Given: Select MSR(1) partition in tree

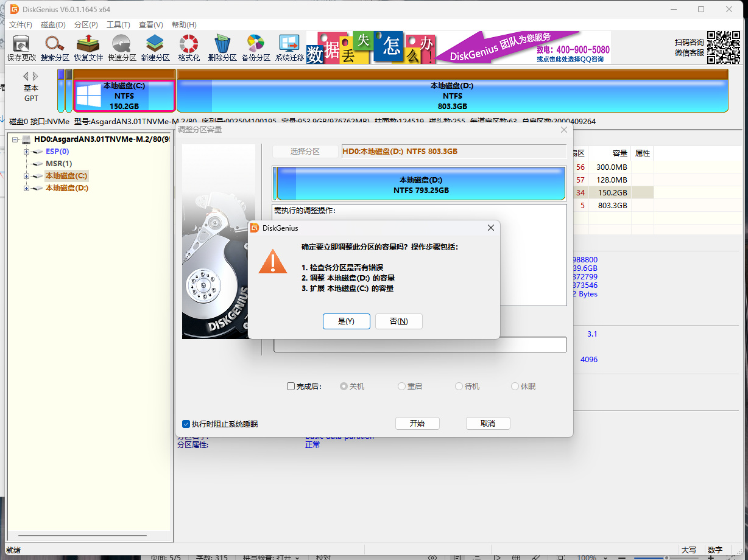Looking at the screenshot, I should click(x=58, y=164).
